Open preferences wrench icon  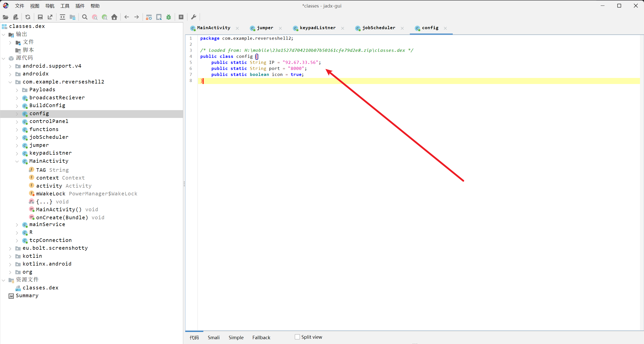pos(194,17)
